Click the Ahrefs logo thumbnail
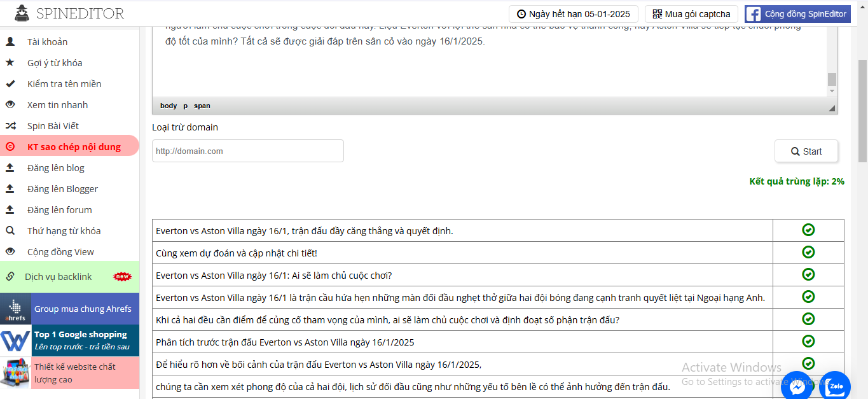The height and width of the screenshot is (399, 868). [x=15, y=309]
